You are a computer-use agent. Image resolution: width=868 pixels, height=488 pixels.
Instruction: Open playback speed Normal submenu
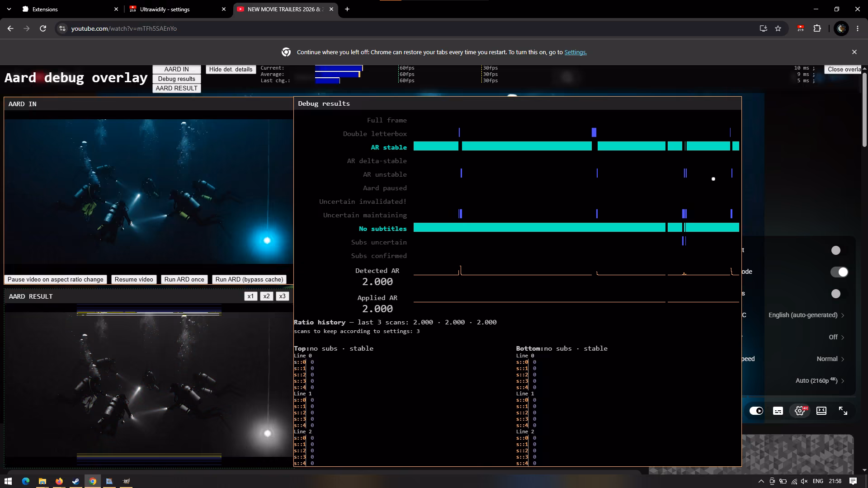(x=830, y=359)
